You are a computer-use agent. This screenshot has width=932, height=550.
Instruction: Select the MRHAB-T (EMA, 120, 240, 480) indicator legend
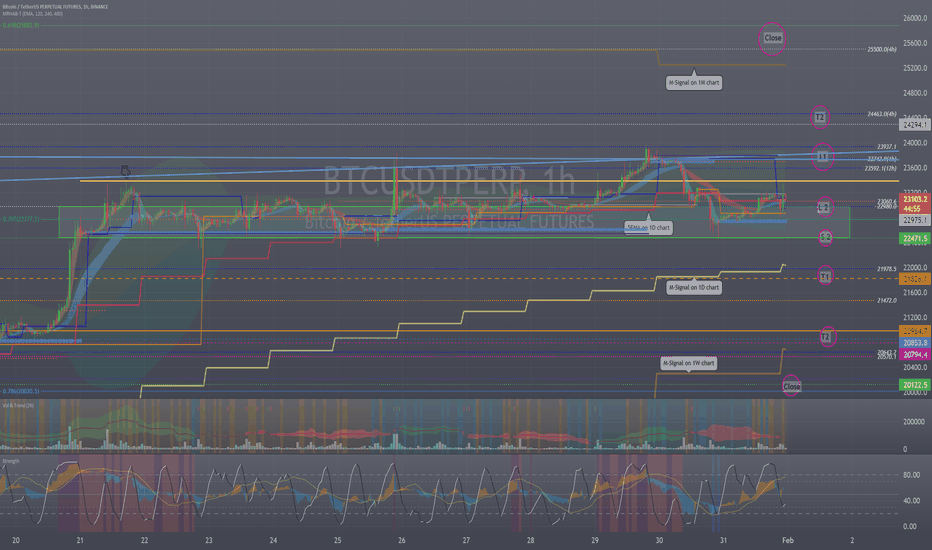click(32, 14)
